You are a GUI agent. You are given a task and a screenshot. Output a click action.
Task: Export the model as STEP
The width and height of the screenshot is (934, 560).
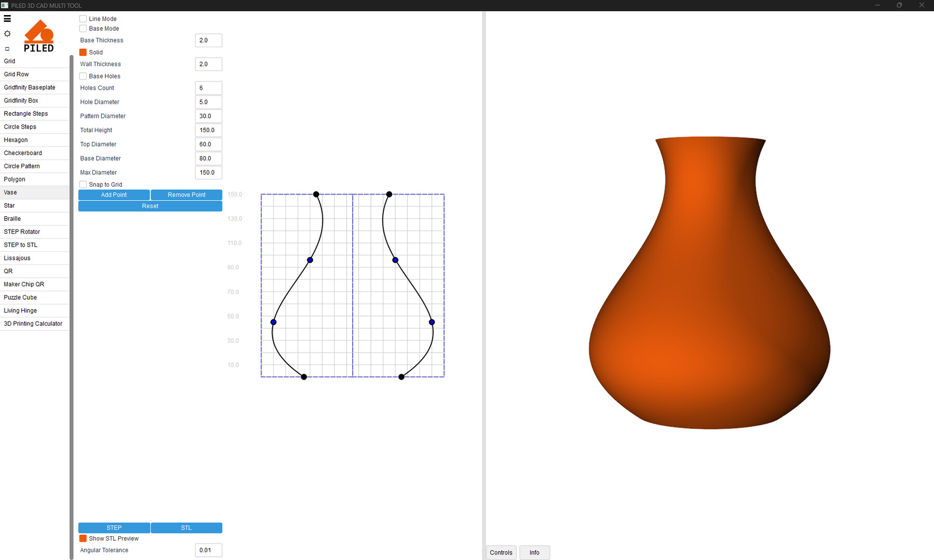tap(114, 528)
